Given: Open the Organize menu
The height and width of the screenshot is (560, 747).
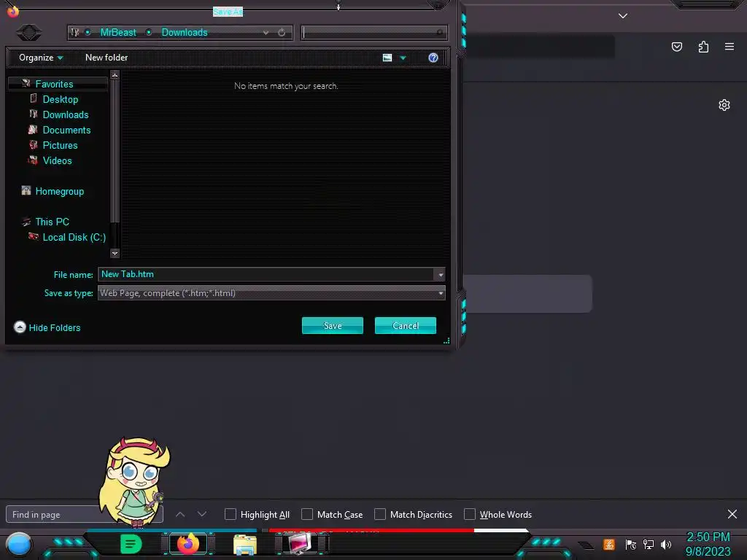Looking at the screenshot, I should (41, 58).
